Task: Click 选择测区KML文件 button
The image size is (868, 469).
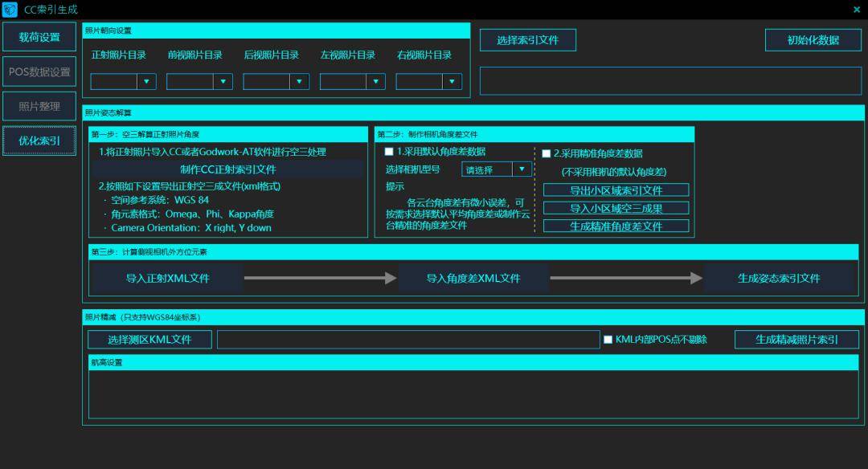Action: 149,340
